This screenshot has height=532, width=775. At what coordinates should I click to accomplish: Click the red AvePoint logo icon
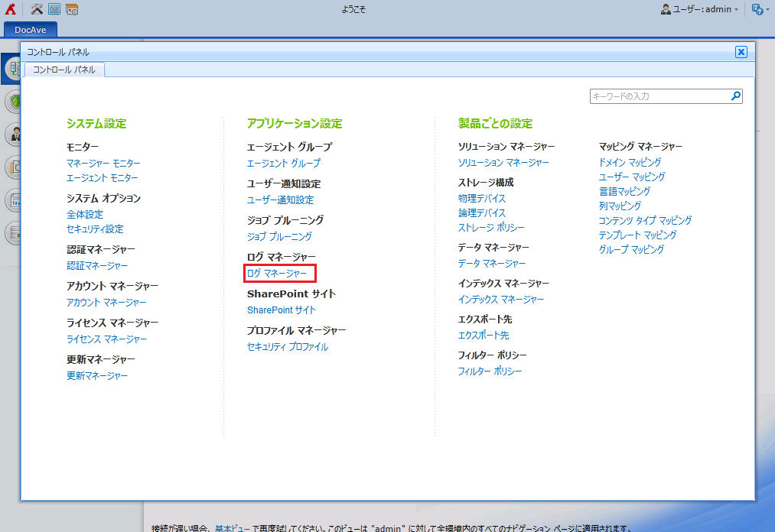[x=10, y=10]
